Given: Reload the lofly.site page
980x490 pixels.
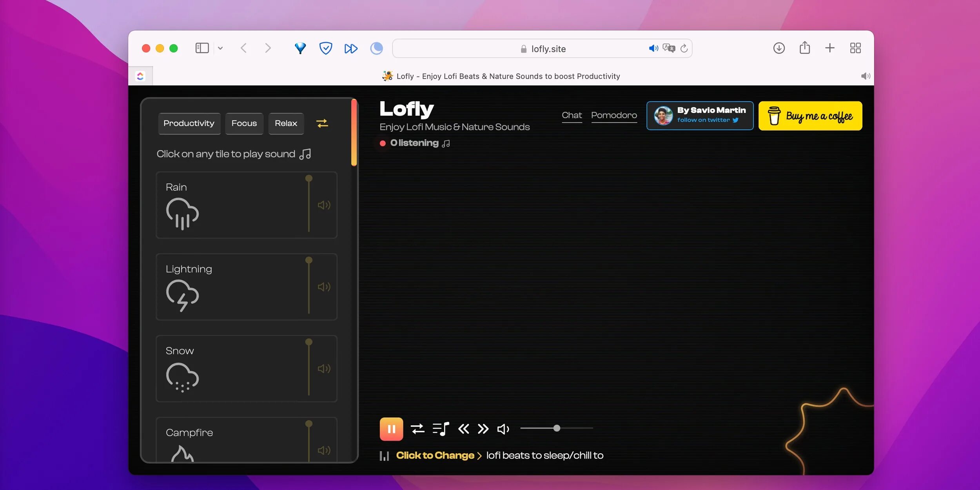Looking at the screenshot, I should pos(684,48).
